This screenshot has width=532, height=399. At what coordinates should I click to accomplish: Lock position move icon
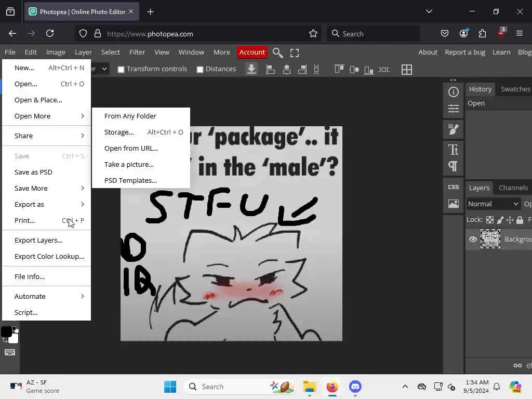[x=510, y=220]
